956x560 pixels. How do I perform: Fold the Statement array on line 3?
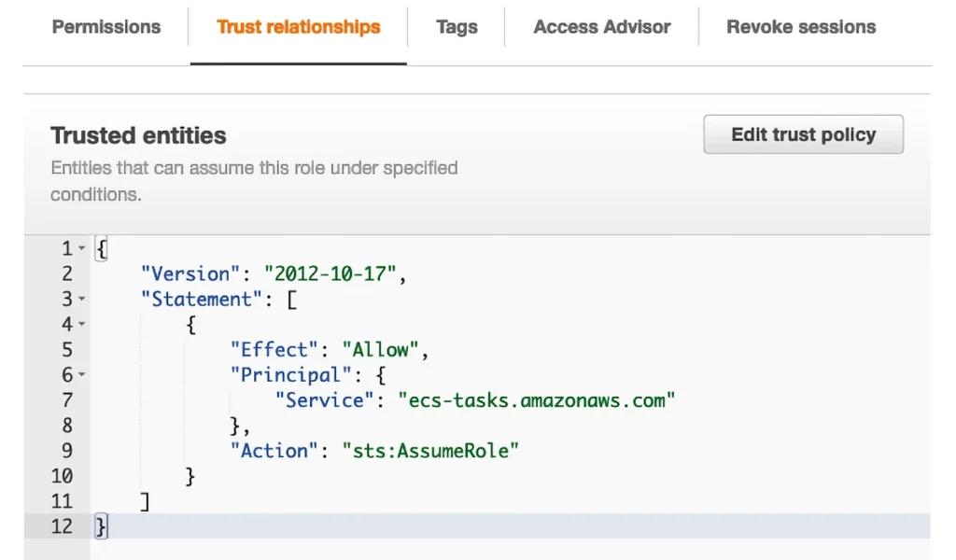pos(82,300)
